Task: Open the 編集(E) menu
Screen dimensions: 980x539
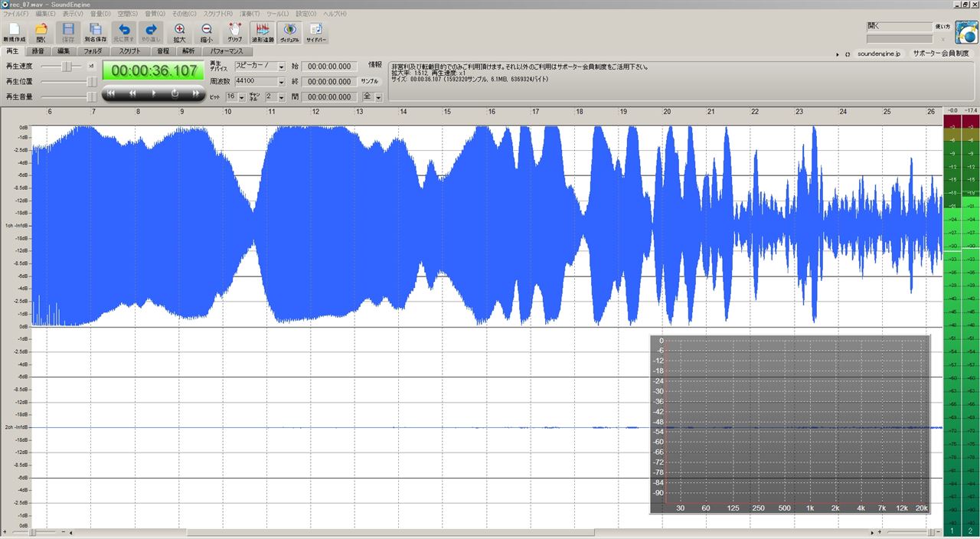Action: point(45,14)
